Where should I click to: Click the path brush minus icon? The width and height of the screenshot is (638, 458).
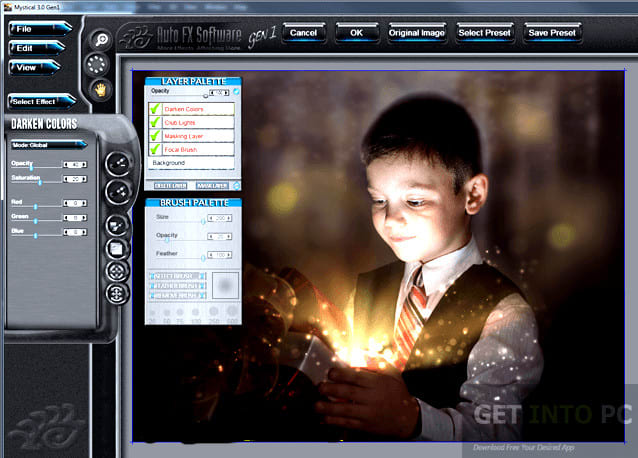click(x=118, y=164)
